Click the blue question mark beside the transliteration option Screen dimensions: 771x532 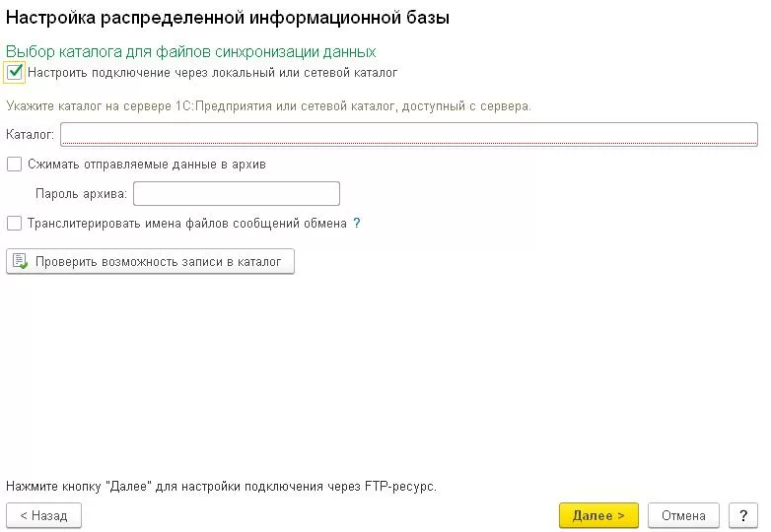pyautogui.click(x=357, y=224)
